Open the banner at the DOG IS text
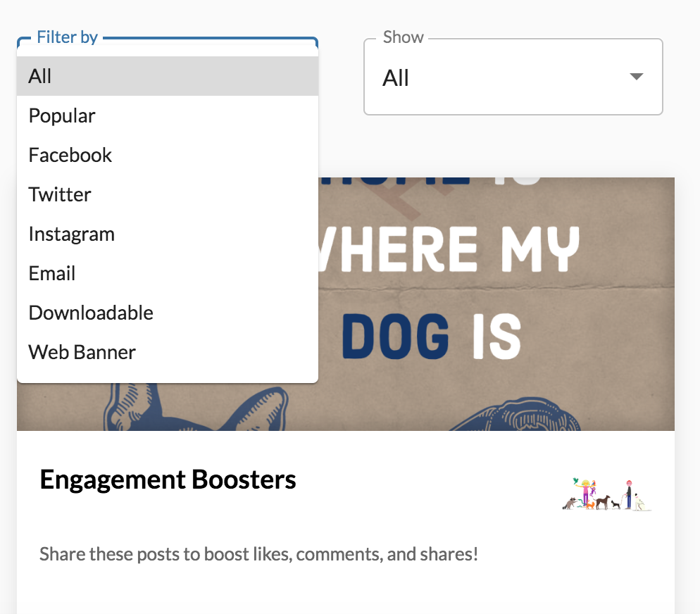This screenshot has width=700, height=614. (x=431, y=336)
